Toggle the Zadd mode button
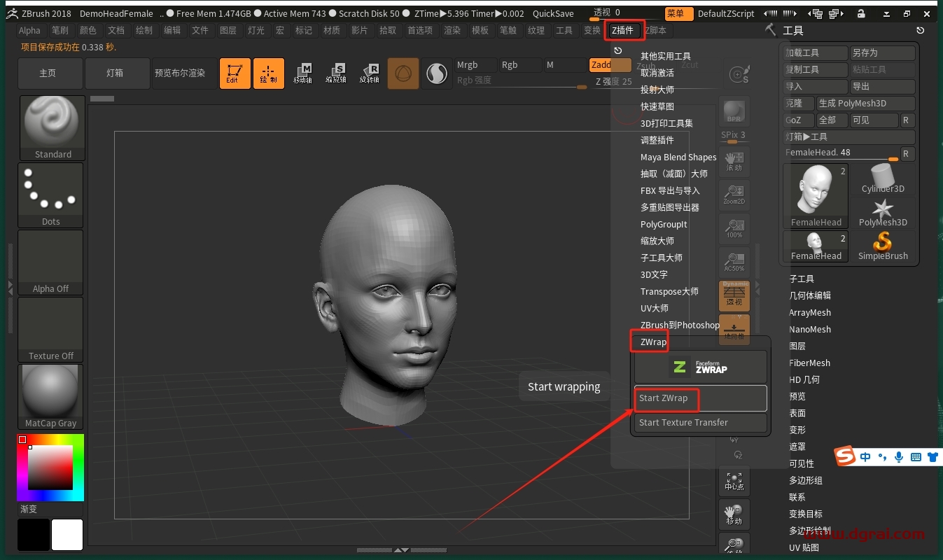943x560 pixels. [x=610, y=65]
